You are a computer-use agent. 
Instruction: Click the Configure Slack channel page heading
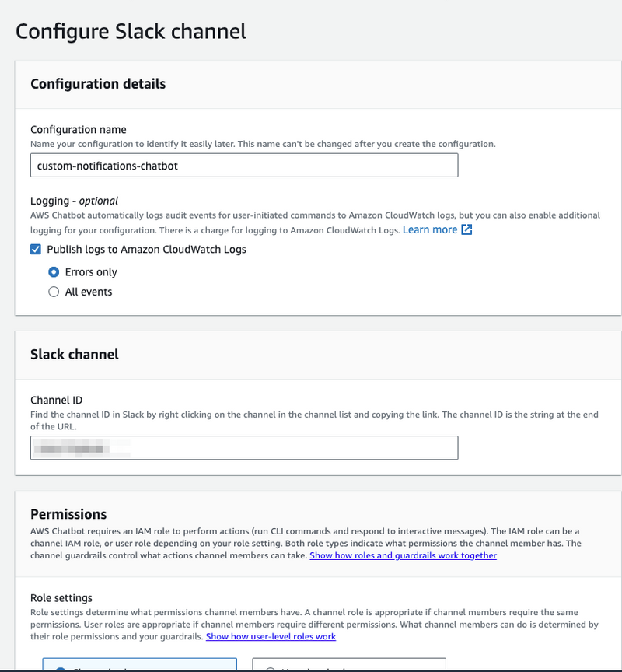pos(131,31)
